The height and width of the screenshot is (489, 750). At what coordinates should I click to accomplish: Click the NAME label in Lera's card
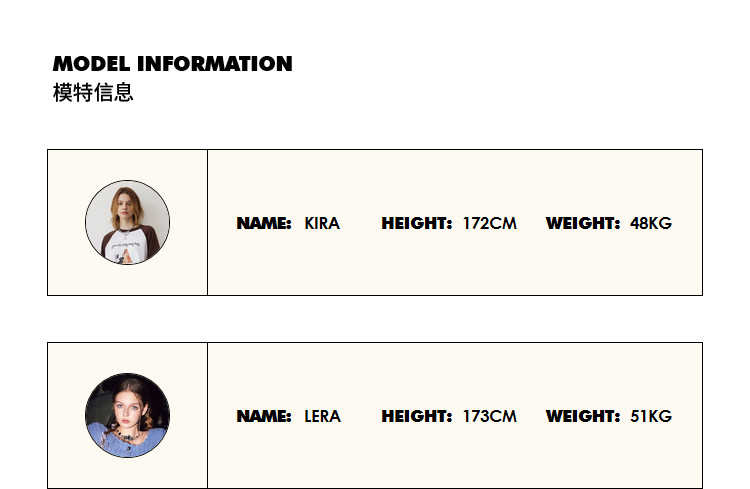pyautogui.click(x=263, y=416)
